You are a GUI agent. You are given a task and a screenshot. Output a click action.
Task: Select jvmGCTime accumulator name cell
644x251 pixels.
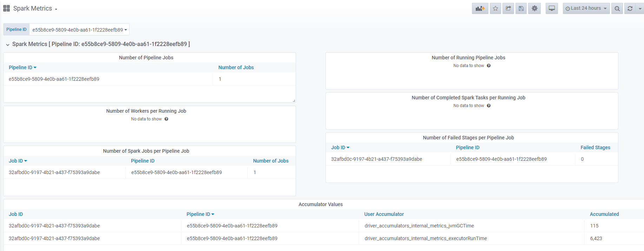tap(419, 226)
